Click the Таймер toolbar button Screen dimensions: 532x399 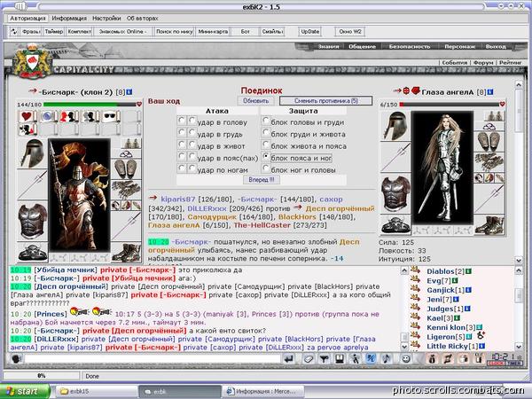point(54,32)
